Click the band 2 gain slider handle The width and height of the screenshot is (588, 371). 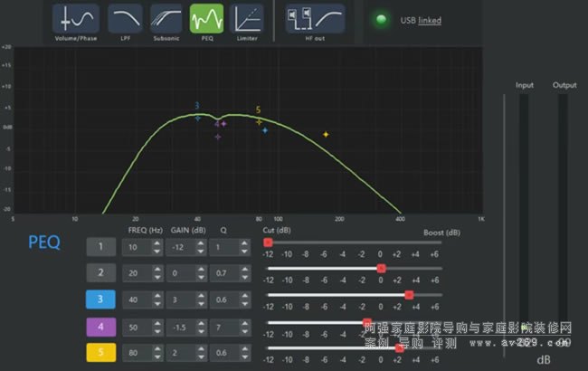point(382,269)
